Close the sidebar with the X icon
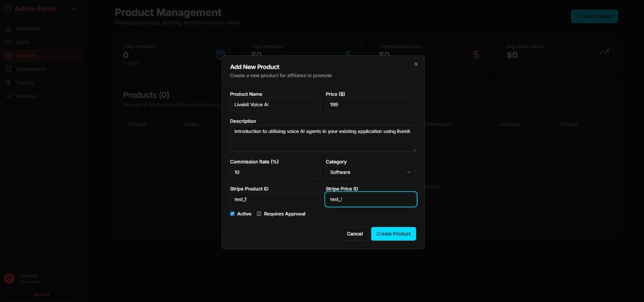 [74, 9]
